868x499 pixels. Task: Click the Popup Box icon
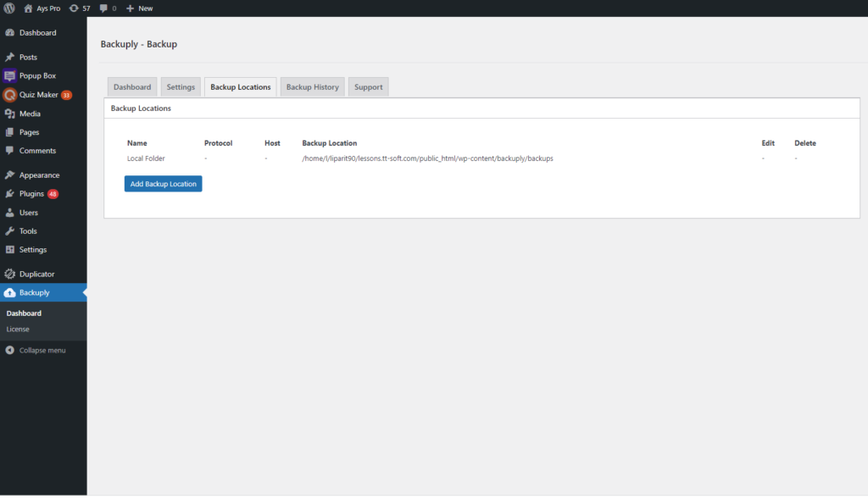click(x=9, y=75)
